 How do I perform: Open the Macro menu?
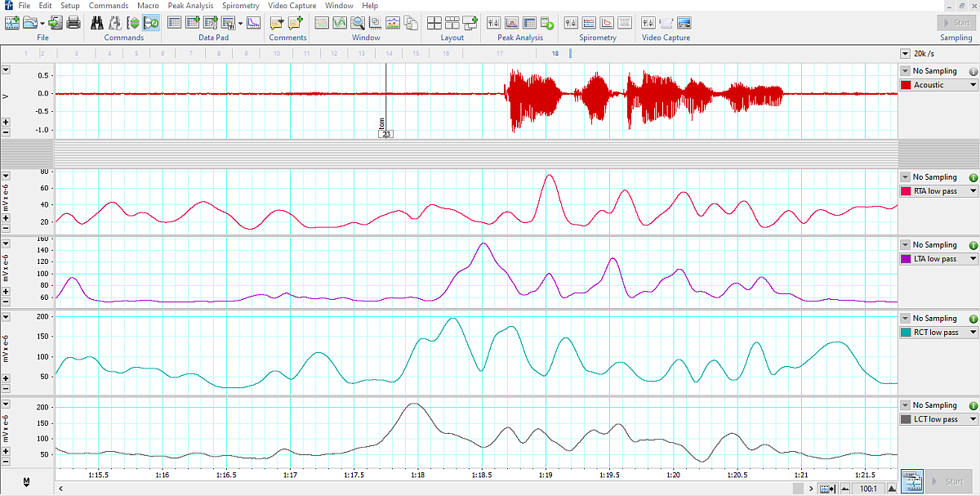(149, 6)
